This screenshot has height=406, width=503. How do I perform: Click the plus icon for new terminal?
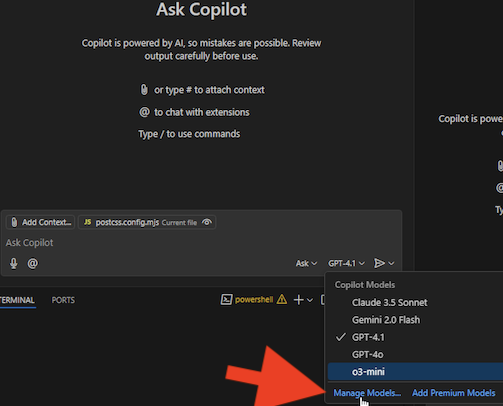[x=299, y=300]
